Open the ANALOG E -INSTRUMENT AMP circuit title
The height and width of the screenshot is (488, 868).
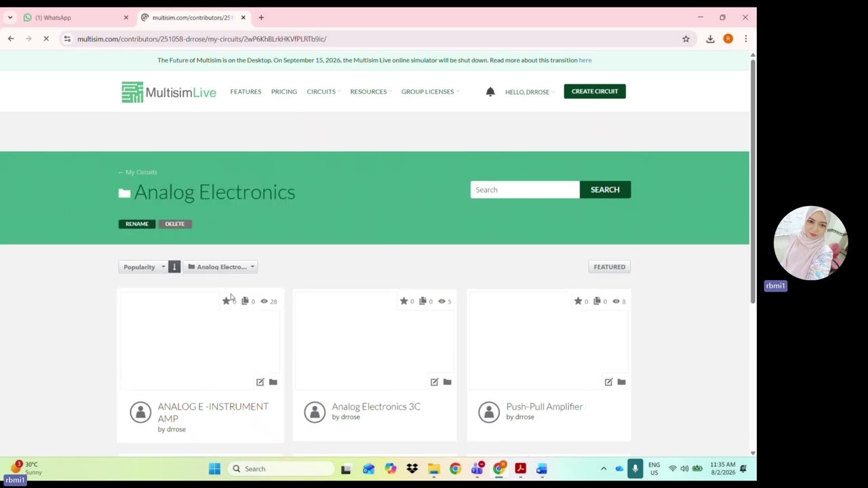click(213, 412)
